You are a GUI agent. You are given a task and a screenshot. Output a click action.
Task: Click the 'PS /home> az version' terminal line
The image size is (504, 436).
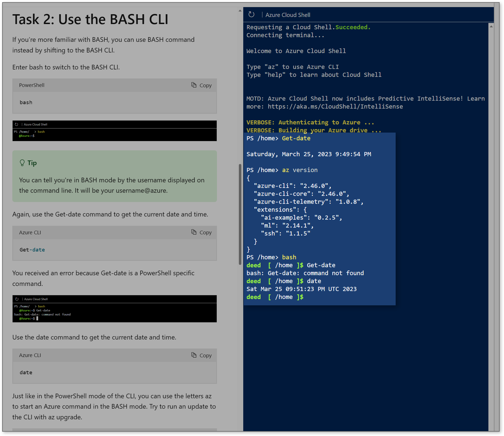pyautogui.click(x=282, y=170)
